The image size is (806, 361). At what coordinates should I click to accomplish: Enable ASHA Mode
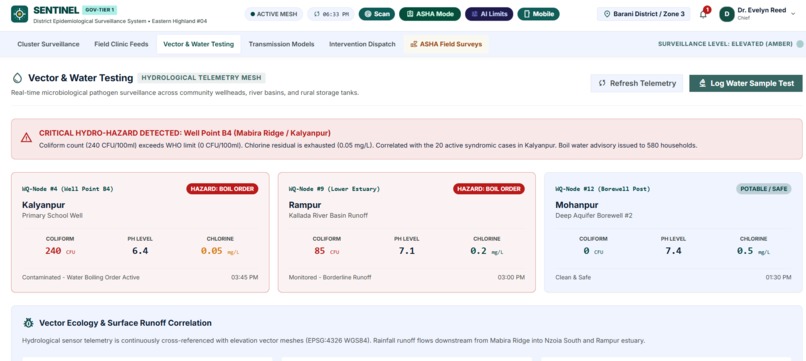click(x=430, y=14)
